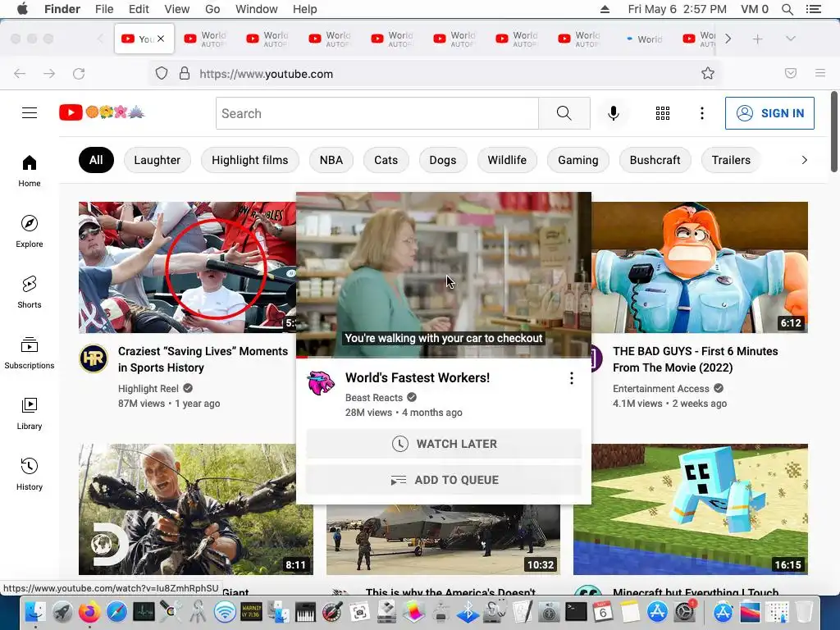Open the YouTube apps grid
The width and height of the screenshot is (840, 630).
click(663, 113)
